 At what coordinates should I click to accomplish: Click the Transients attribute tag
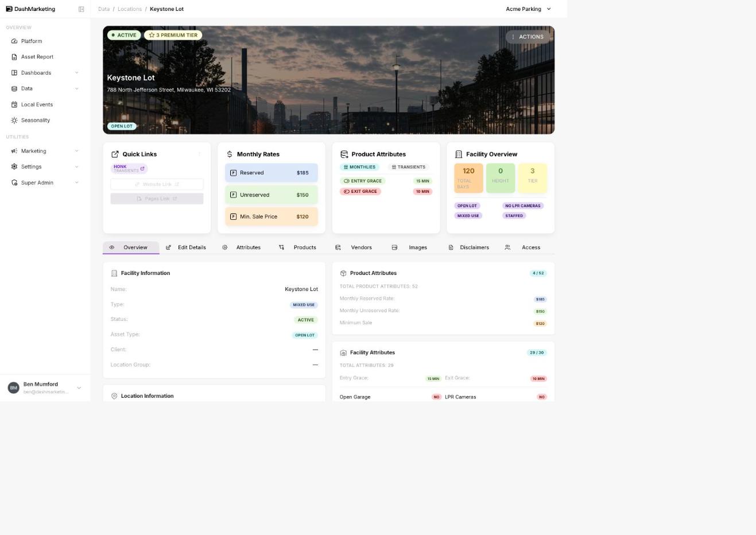point(409,167)
